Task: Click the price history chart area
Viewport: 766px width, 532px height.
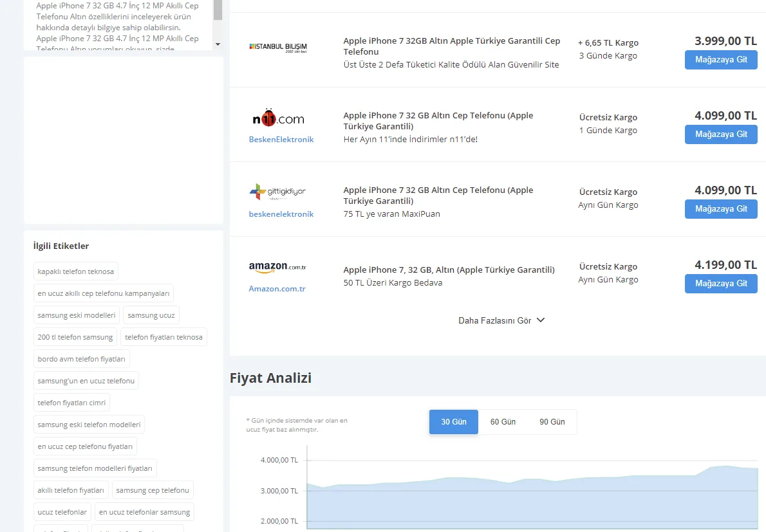Action: coord(532,488)
